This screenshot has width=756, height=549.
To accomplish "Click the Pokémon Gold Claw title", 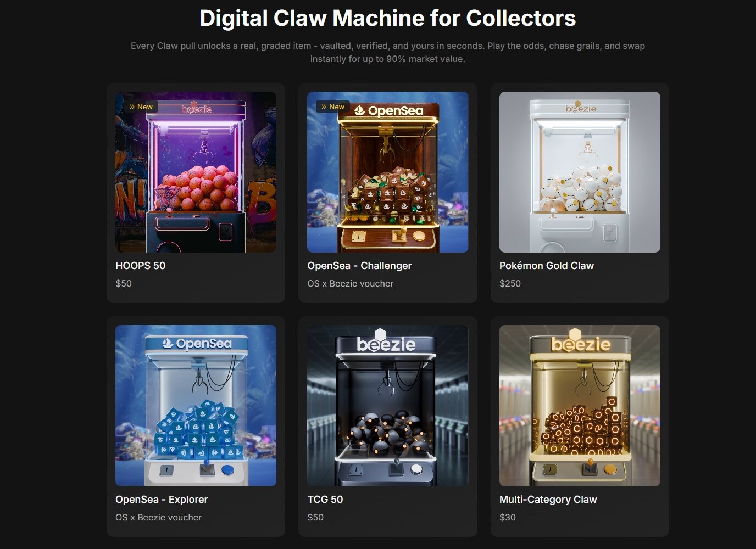I will click(547, 266).
